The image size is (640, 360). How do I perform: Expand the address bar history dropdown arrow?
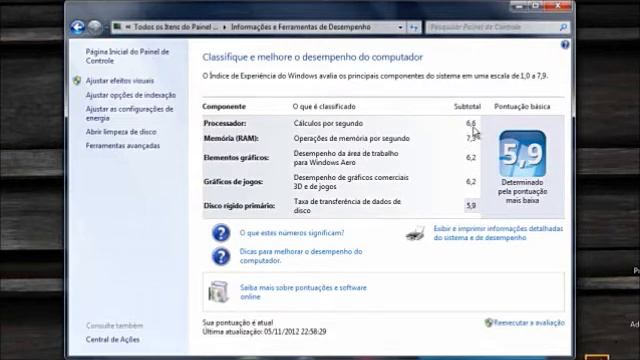pyautogui.click(x=400, y=27)
